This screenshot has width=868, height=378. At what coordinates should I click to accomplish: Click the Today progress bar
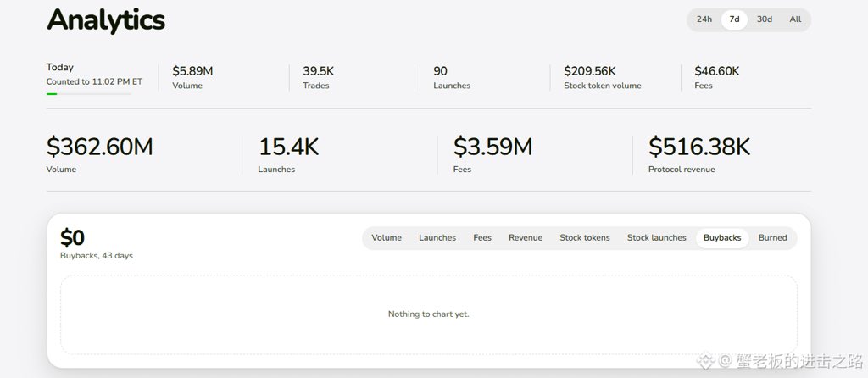click(88, 93)
